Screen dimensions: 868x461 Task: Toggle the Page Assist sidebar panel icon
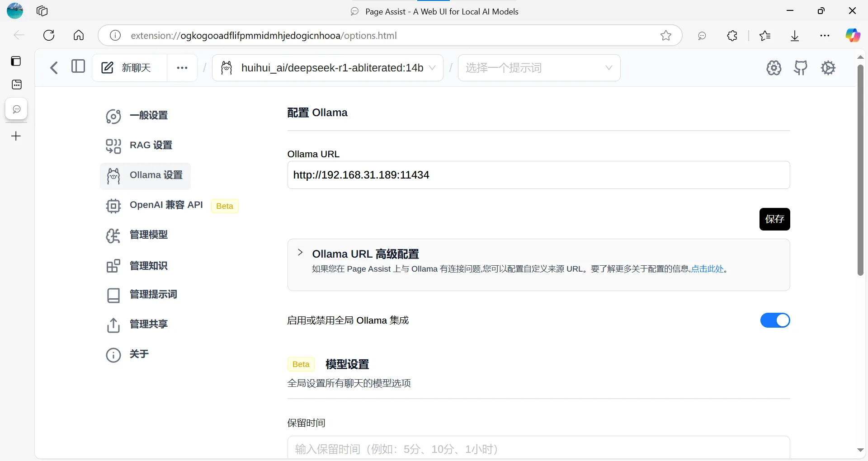pos(78,66)
